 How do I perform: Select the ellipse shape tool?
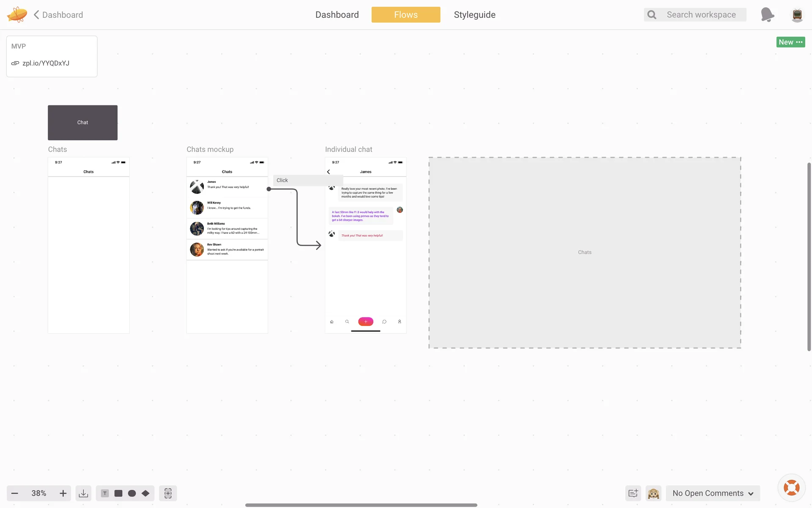[132, 493]
